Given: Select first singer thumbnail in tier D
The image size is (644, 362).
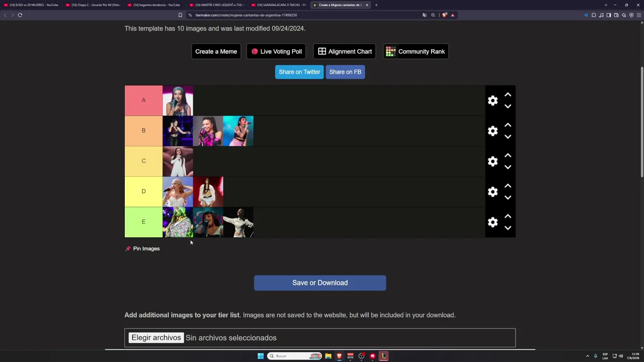Looking at the screenshot, I should [x=178, y=192].
